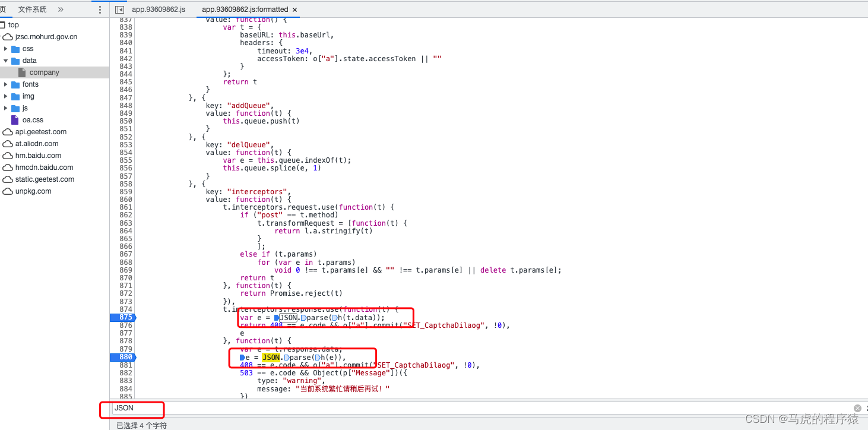This screenshot has height=430, width=868.
Task: Click the inline breakpoint marker before JSON on 875
Action: (277, 318)
